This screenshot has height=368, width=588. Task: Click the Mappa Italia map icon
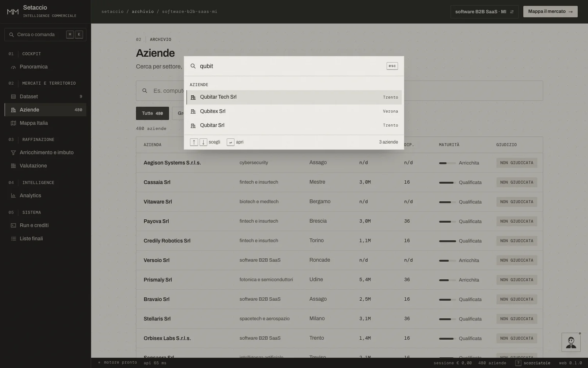[13, 123]
